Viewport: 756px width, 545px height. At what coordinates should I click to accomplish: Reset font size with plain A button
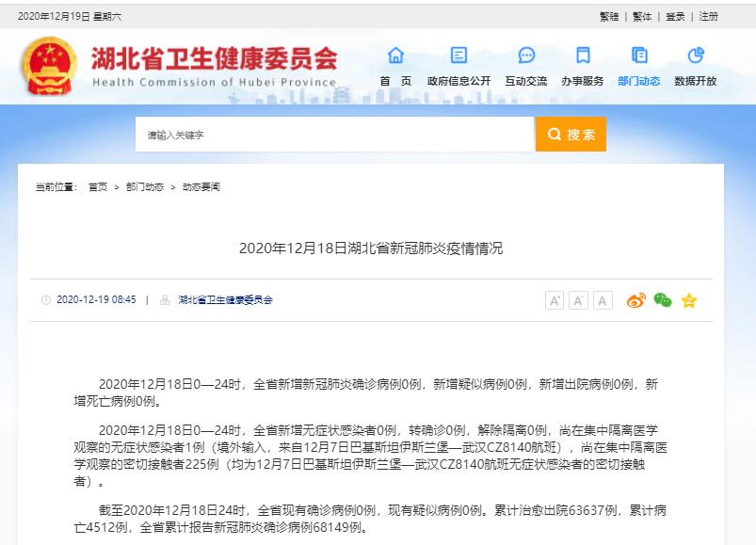point(603,300)
